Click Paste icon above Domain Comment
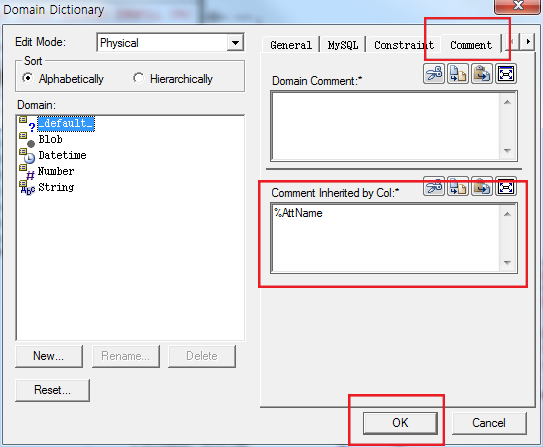The height and width of the screenshot is (447, 543). click(x=482, y=74)
